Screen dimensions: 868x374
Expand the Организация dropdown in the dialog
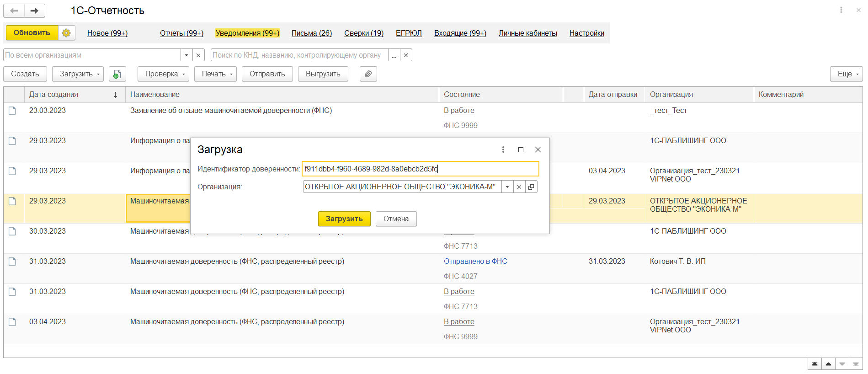pyautogui.click(x=507, y=187)
